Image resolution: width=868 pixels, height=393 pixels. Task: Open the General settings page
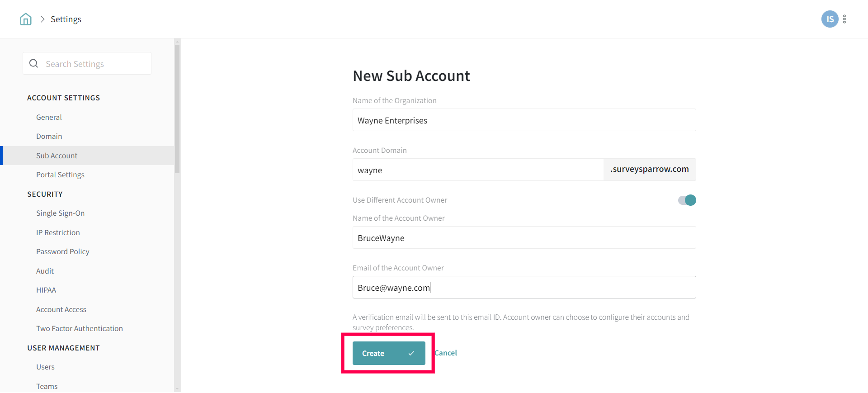[49, 117]
